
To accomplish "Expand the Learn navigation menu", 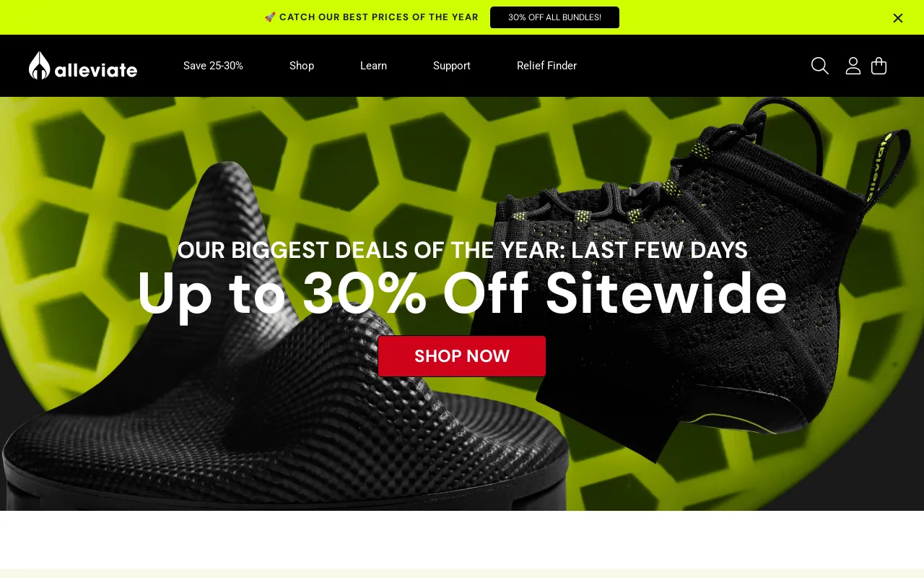I will (x=373, y=66).
